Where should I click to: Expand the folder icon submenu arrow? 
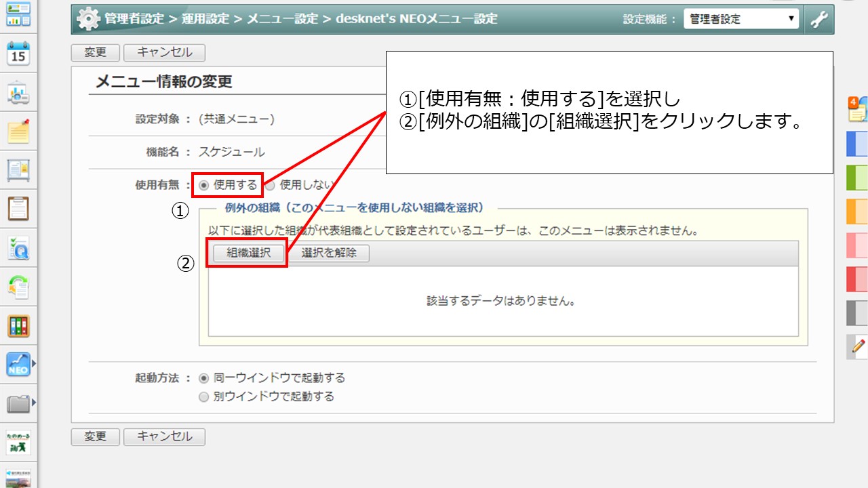(x=34, y=404)
